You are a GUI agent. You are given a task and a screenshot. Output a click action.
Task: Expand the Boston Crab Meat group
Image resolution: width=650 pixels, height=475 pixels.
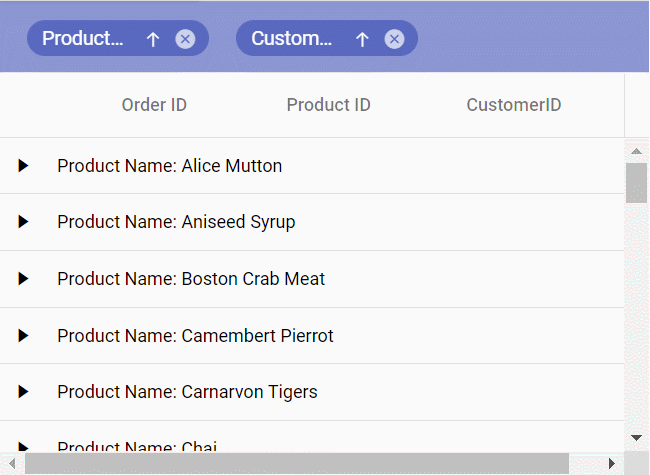point(23,279)
